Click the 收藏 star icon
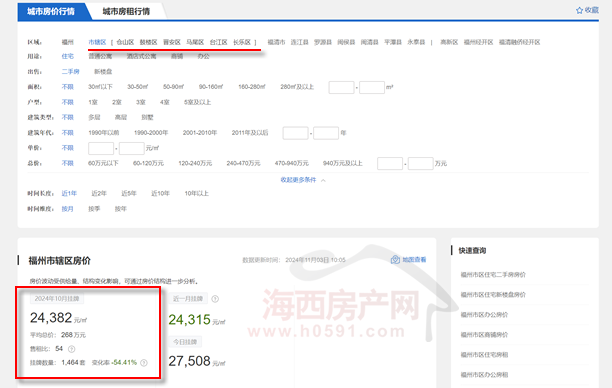 click(579, 10)
